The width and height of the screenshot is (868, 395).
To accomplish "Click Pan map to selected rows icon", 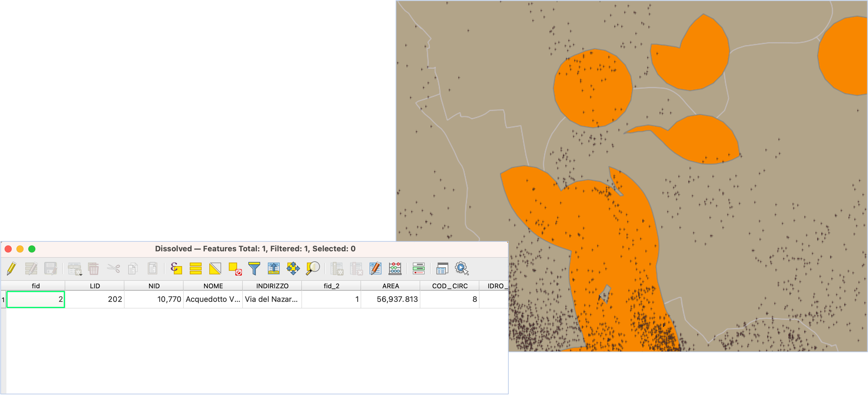I will tap(293, 268).
